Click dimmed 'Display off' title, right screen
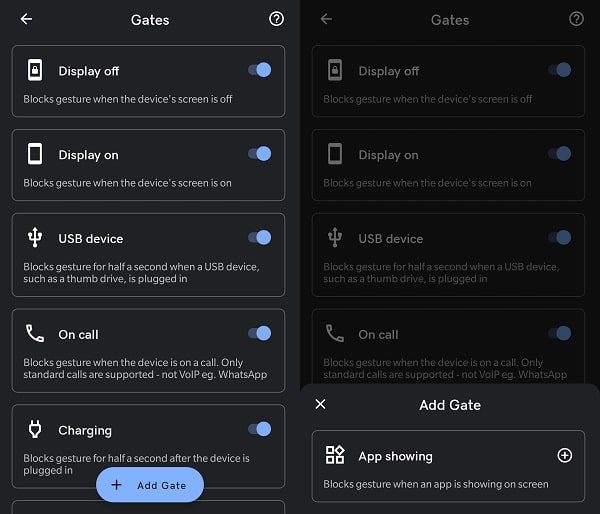 tap(389, 71)
